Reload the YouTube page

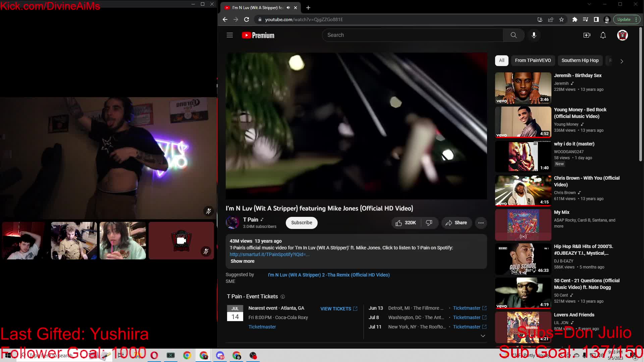247,19
